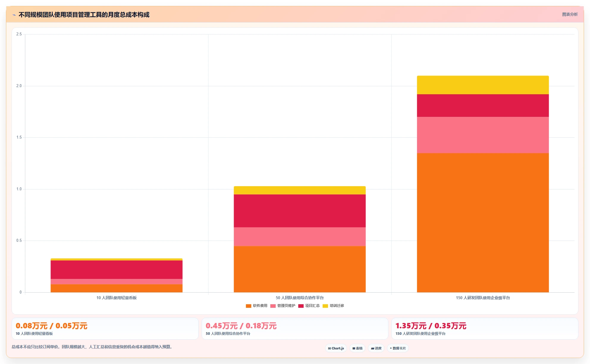
Task: Select the yellow segment of 50 人 bar
Action: [x=299, y=190]
